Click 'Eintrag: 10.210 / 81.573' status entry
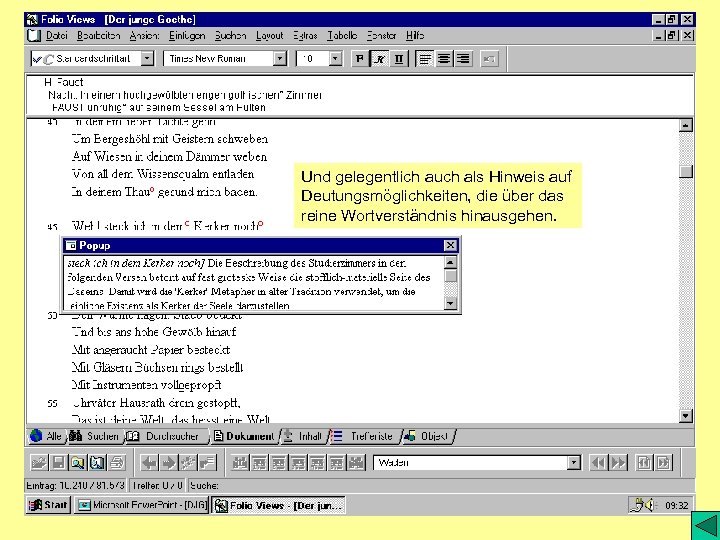The height and width of the screenshot is (540, 720). [76, 485]
